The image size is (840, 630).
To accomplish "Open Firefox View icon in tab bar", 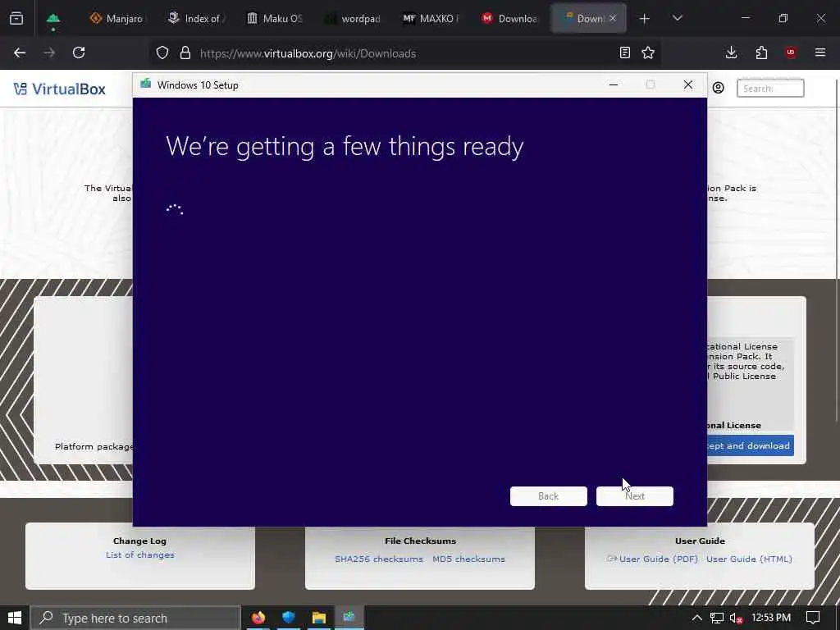I will pyautogui.click(x=16, y=19).
